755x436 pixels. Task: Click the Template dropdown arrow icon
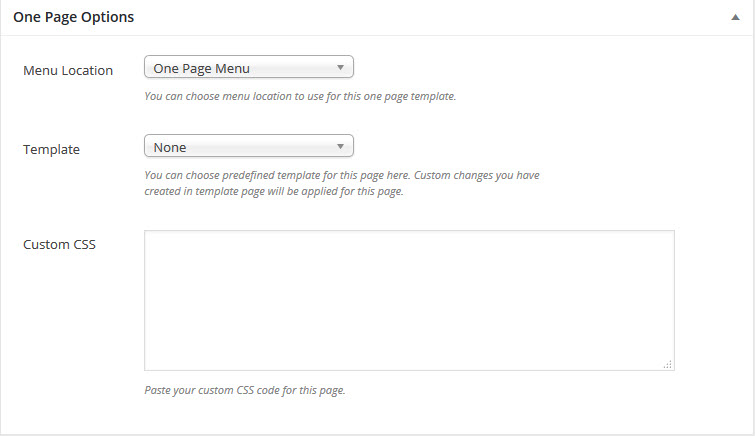click(340, 146)
